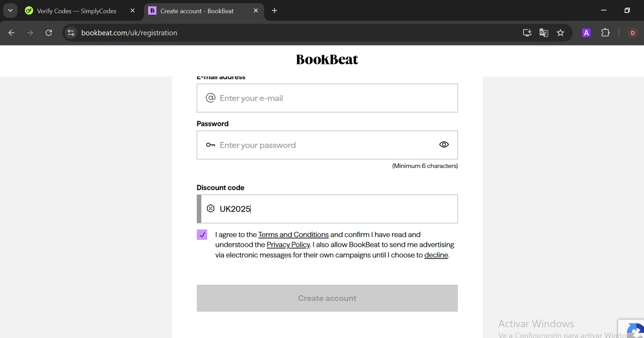Image resolution: width=644 pixels, height=338 pixels.
Task: Click the key icon in password field
Action: pyautogui.click(x=210, y=145)
